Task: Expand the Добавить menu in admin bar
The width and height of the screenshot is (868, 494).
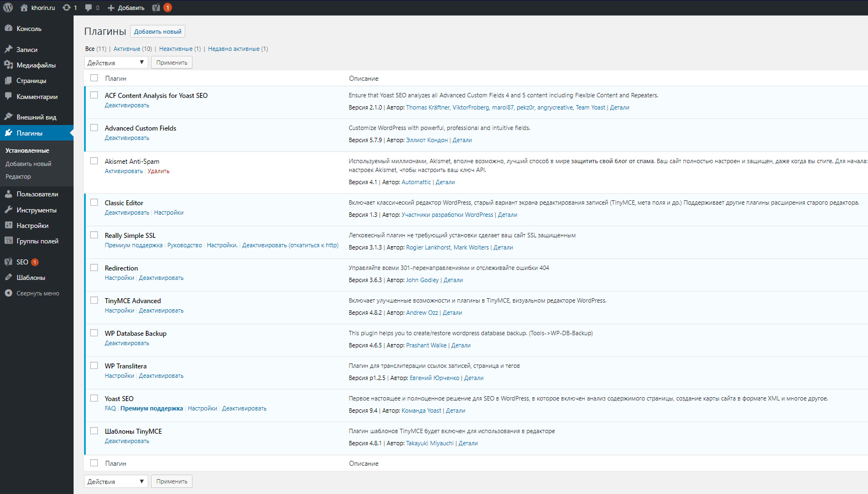Action: [x=126, y=8]
